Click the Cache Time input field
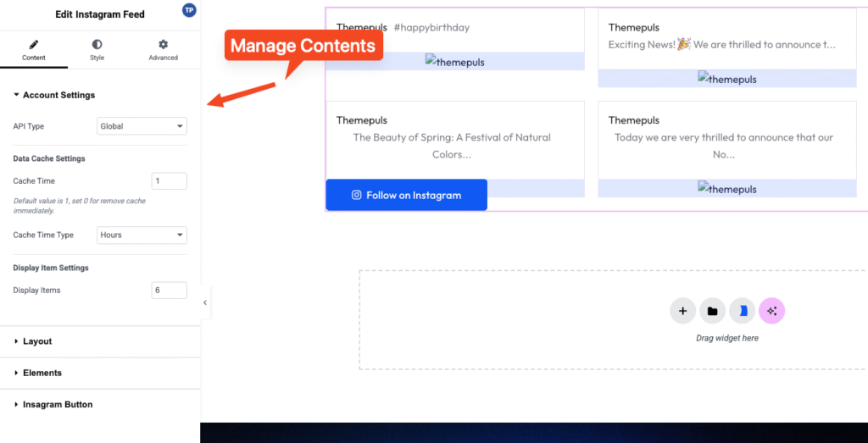This screenshot has height=443, width=868. (169, 181)
